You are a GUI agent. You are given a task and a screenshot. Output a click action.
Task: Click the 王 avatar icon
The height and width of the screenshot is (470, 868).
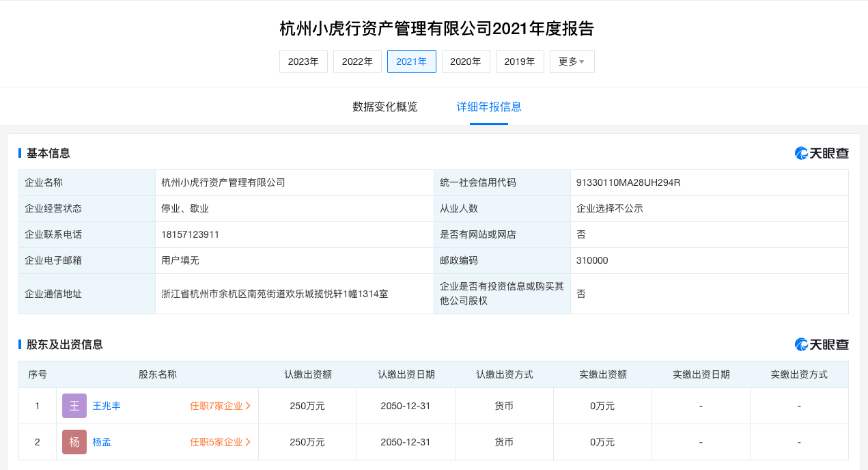tap(74, 406)
